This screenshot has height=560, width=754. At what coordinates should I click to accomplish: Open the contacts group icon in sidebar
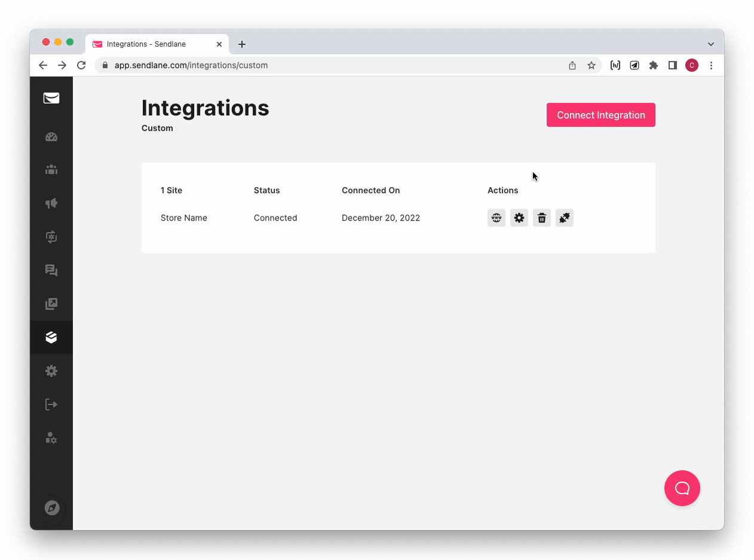click(51, 170)
